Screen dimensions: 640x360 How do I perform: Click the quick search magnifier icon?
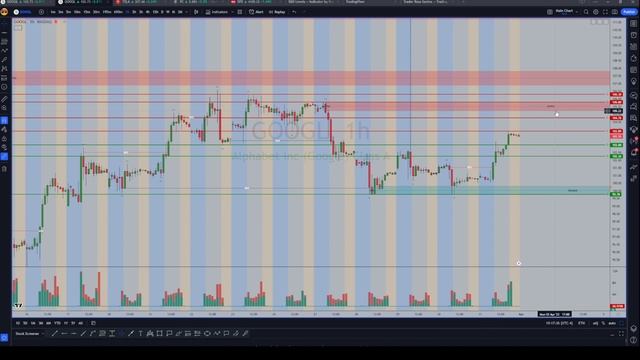[586, 12]
